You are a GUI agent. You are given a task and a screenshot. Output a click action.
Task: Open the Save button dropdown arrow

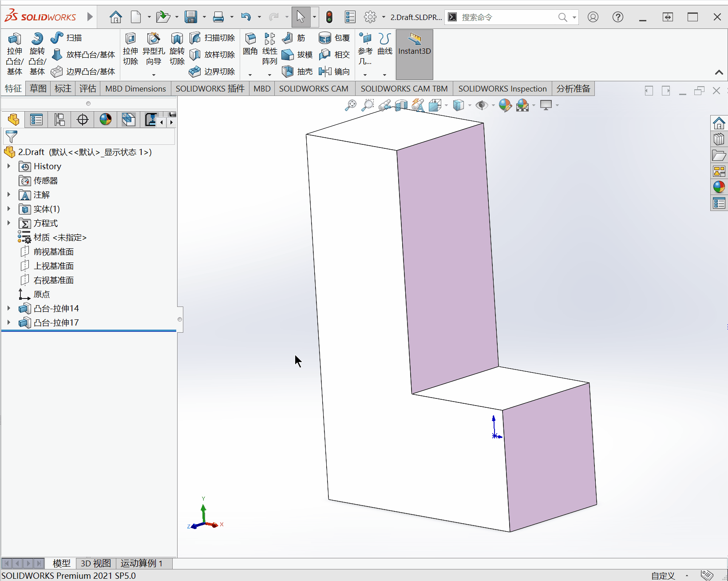tap(205, 17)
